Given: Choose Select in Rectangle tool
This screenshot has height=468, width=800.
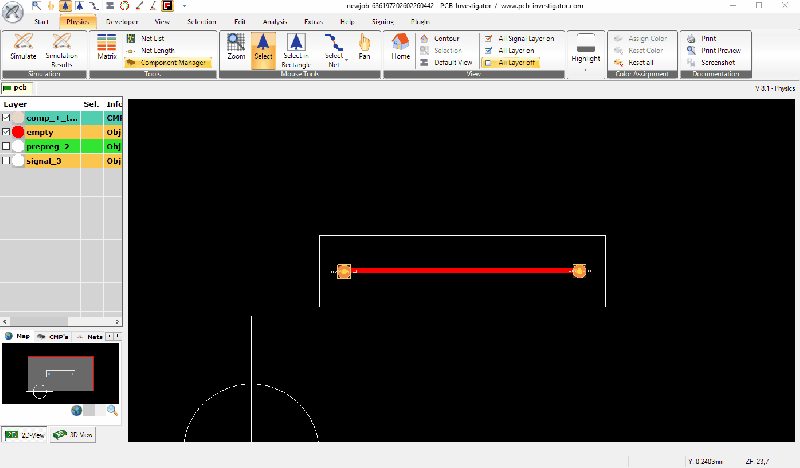Looking at the screenshot, I should [296, 51].
